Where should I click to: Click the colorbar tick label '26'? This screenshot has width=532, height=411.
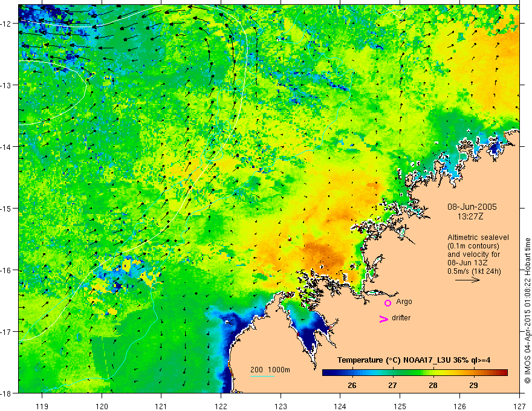tap(352, 385)
